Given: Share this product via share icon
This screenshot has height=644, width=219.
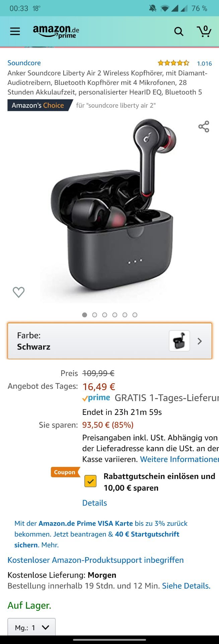Looking at the screenshot, I should 204,126.
